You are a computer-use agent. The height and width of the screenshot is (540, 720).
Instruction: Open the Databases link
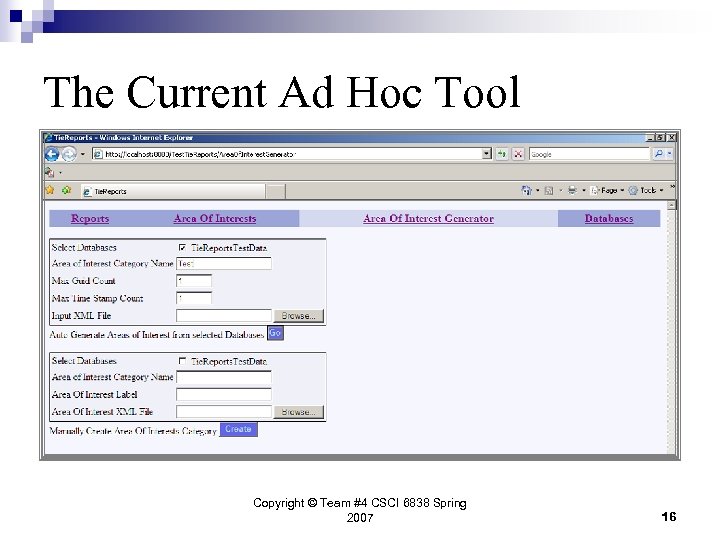(609, 219)
